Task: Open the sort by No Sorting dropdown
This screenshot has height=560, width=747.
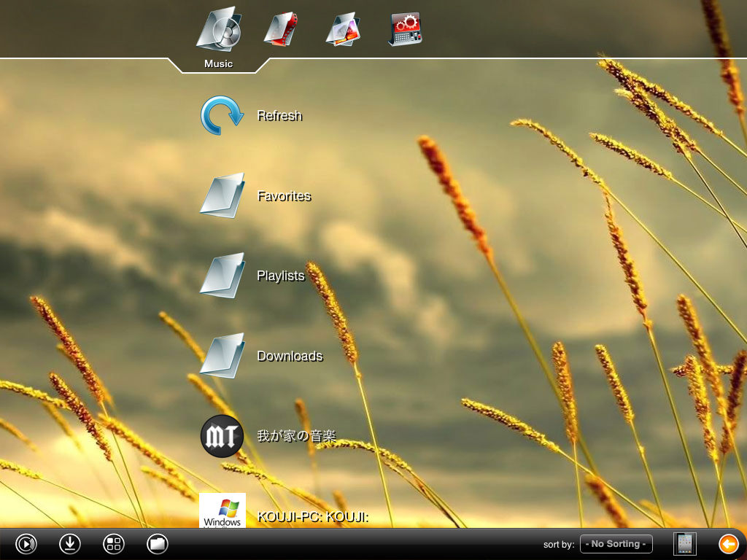Action: (x=616, y=544)
